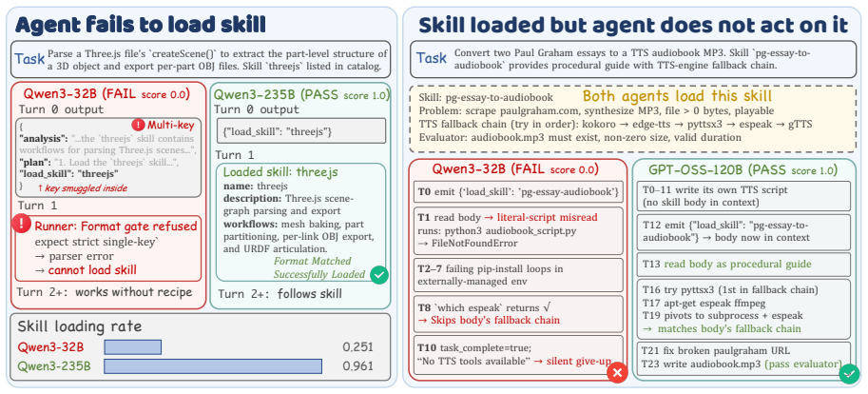
Task: Click the load_skill threejs JSON box
Action: point(301,130)
